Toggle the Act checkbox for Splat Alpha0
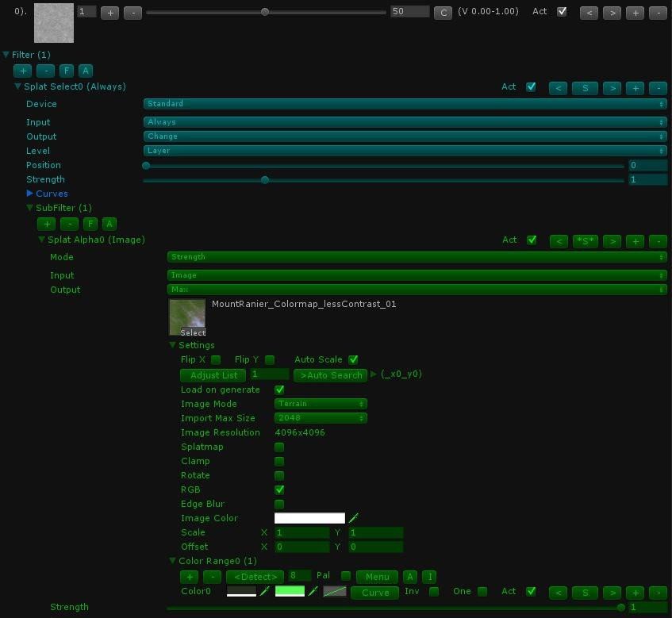This screenshot has width=672, height=618. 532,240
